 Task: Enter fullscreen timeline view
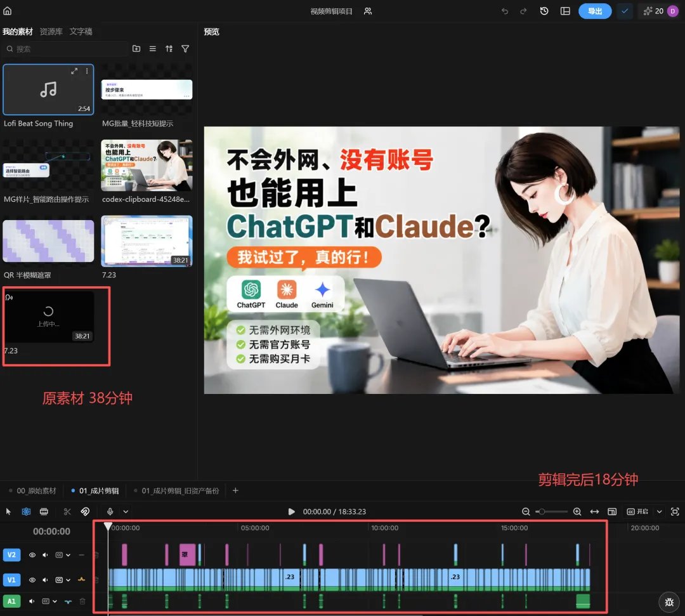tap(675, 511)
